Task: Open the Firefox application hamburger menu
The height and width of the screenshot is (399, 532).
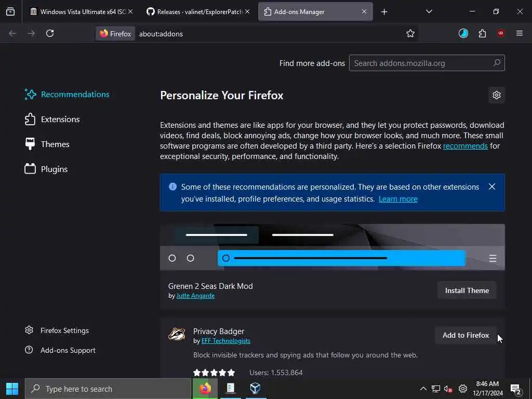Action: coord(520,33)
